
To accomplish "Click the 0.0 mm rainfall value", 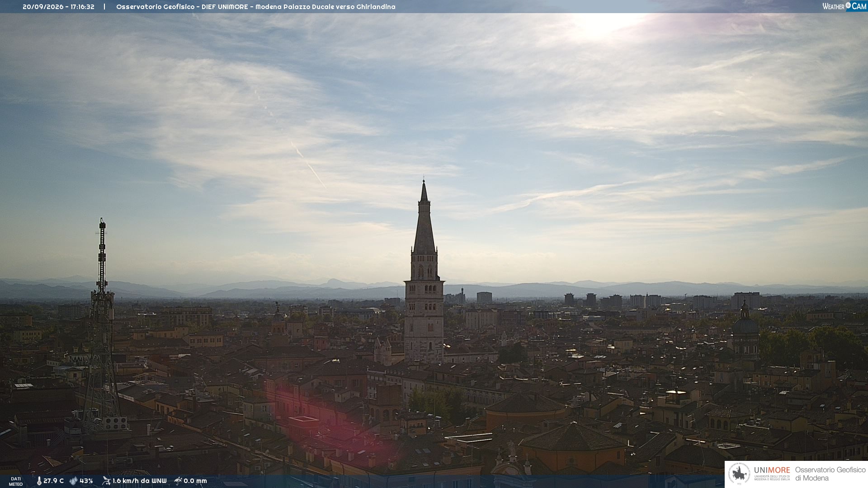I will 195,481.
